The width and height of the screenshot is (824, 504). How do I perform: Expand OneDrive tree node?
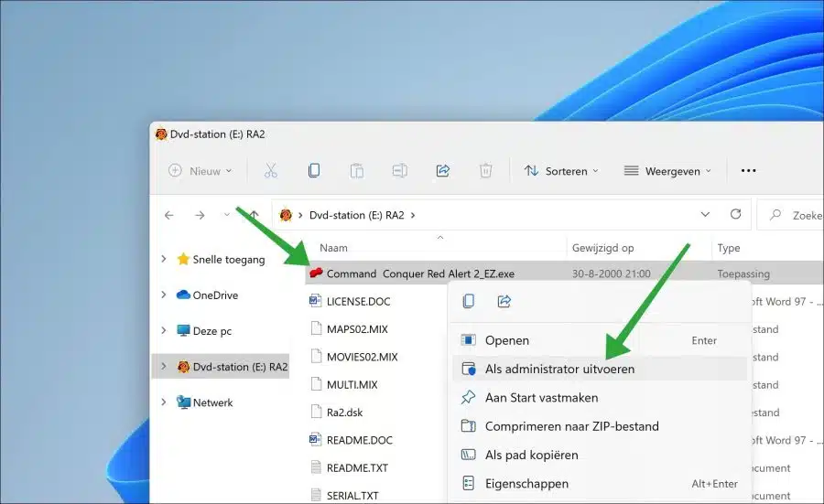(x=164, y=295)
